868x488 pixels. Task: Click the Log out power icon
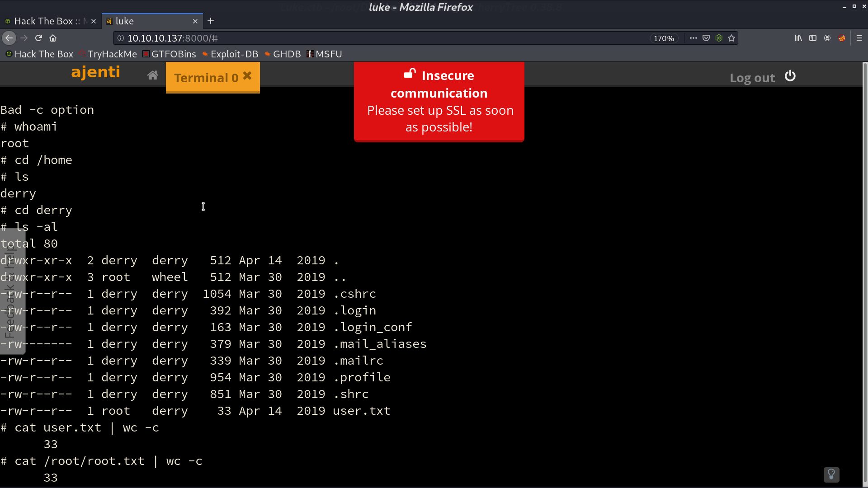[790, 76]
